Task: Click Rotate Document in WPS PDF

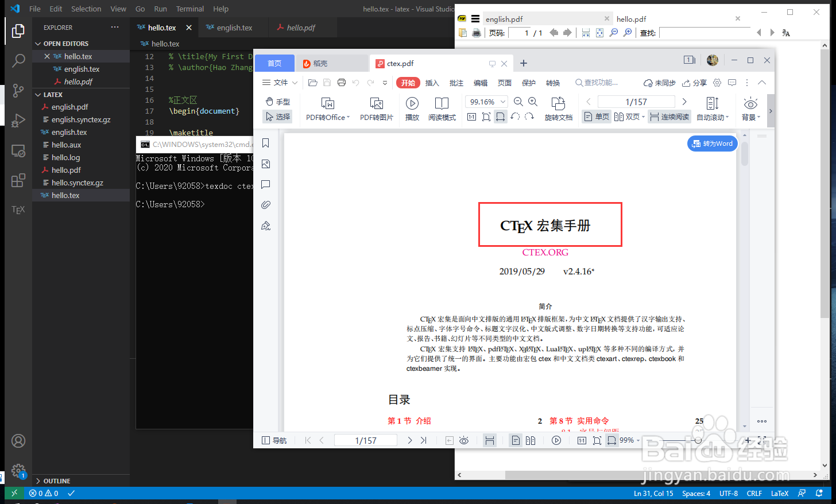Action: pos(559,109)
